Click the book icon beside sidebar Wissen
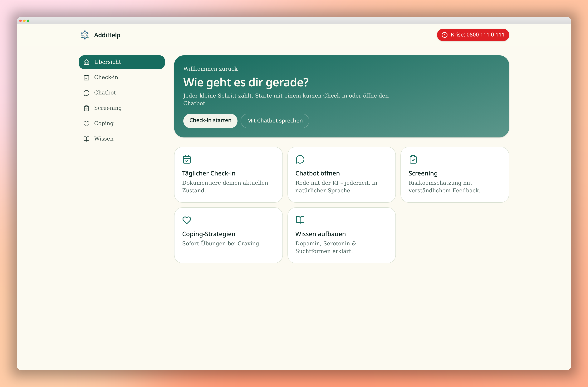The width and height of the screenshot is (588, 387). point(86,139)
